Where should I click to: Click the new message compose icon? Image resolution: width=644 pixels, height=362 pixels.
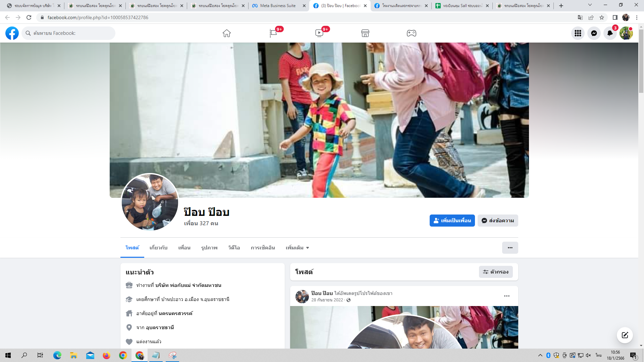625,335
